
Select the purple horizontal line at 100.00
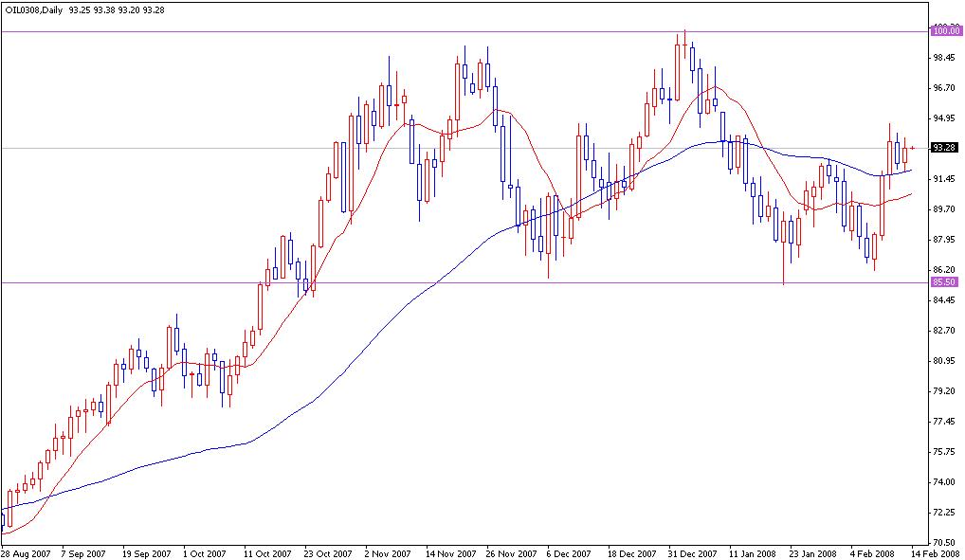tap(465, 31)
